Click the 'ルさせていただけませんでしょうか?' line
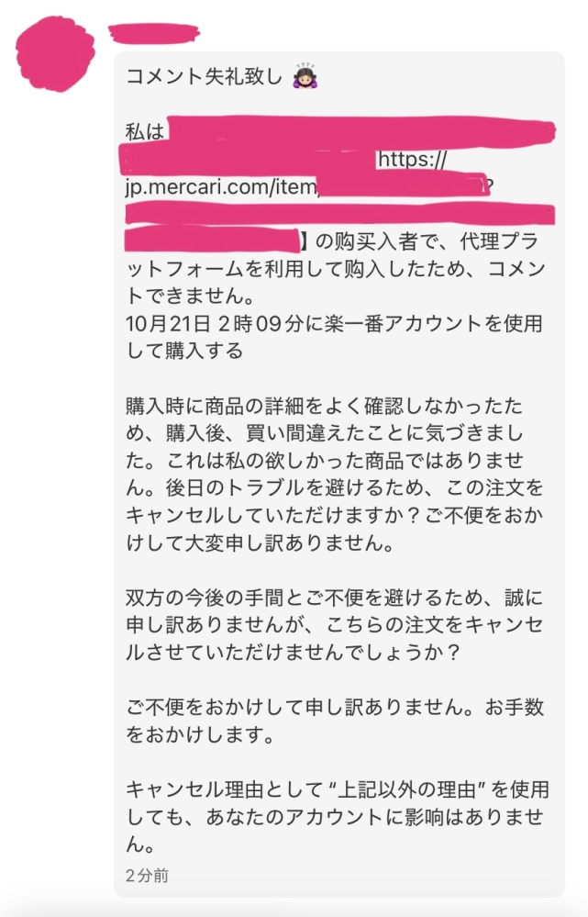 293,652
